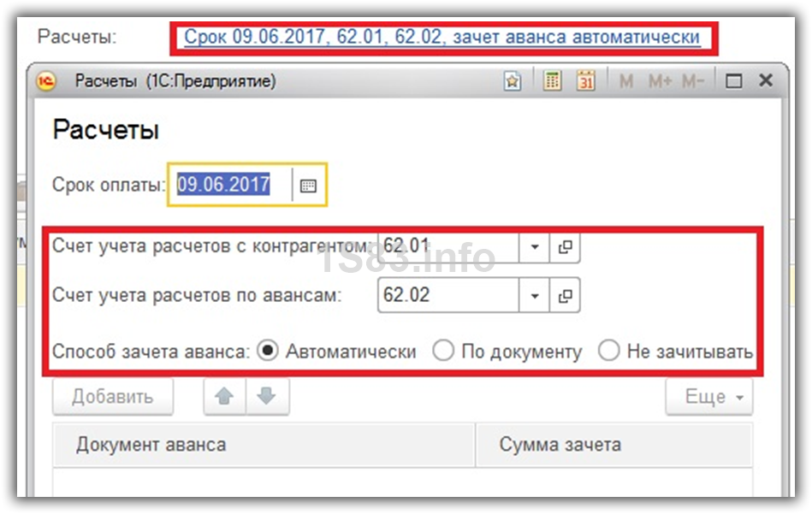Select the Автоматически radio option
Viewport: 812px width, 514px height.
tap(268, 351)
